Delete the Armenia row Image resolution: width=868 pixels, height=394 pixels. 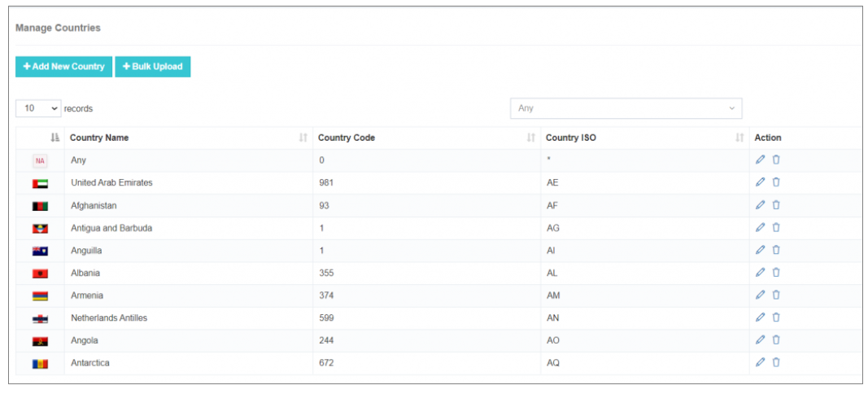coord(776,295)
